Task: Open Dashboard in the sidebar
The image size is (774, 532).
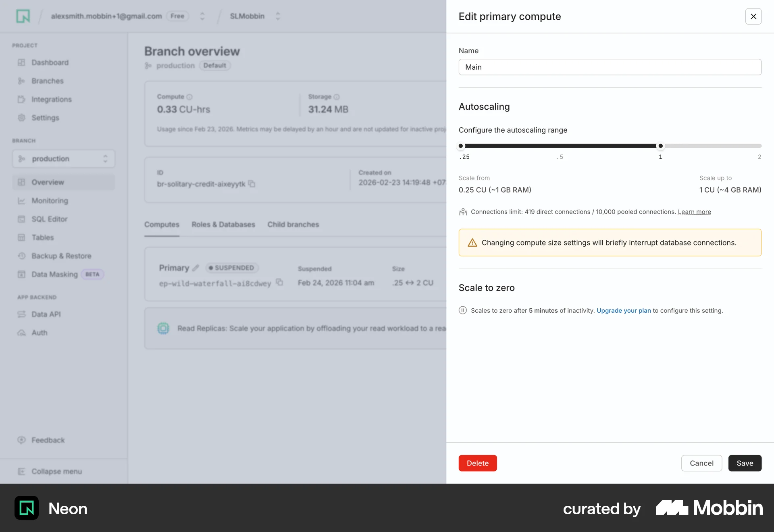Action: click(50, 62)
